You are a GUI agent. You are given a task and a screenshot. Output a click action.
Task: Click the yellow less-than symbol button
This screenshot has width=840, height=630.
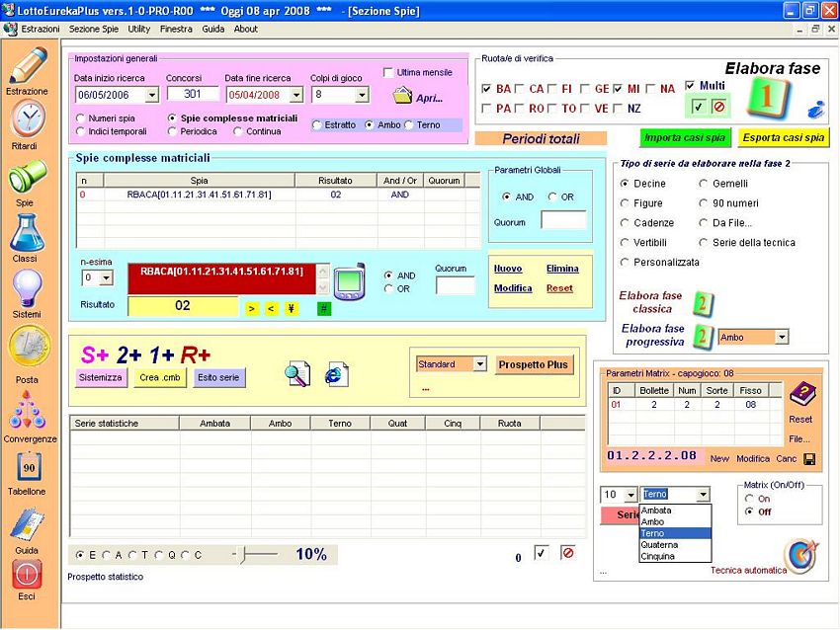[272, 309]
